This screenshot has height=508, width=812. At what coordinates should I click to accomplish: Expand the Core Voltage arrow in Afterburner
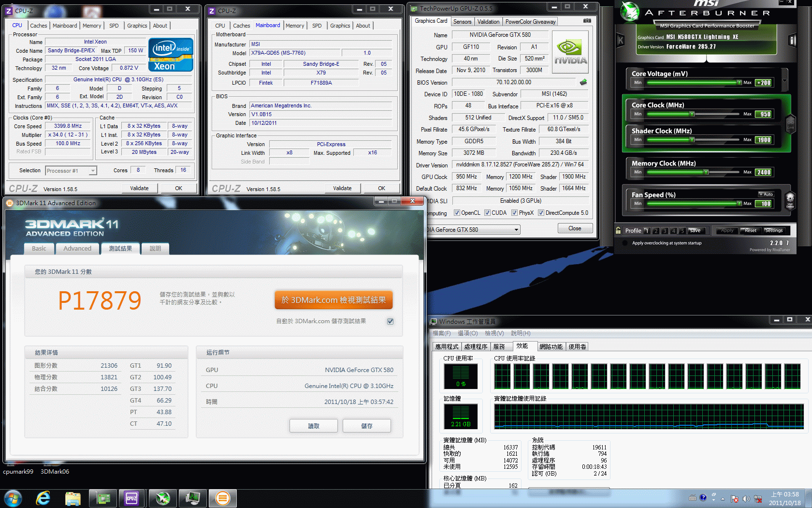pyautogui.click(x=784, y=81)
